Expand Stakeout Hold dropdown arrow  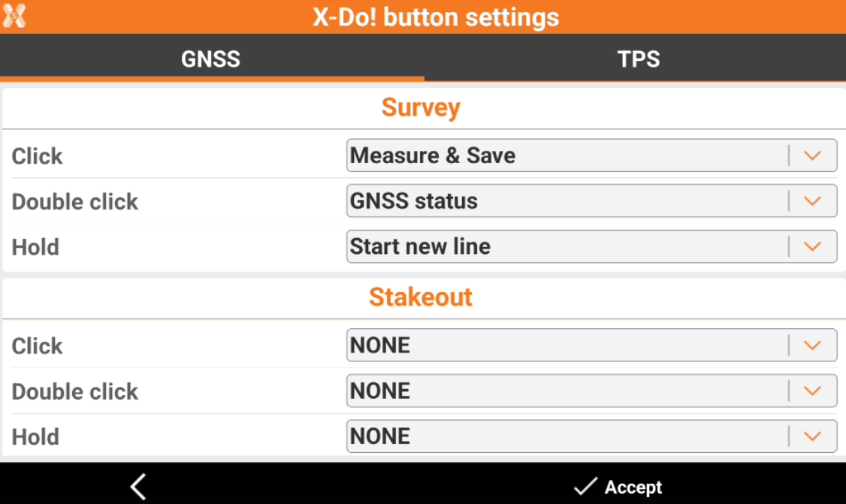[812, 436]
